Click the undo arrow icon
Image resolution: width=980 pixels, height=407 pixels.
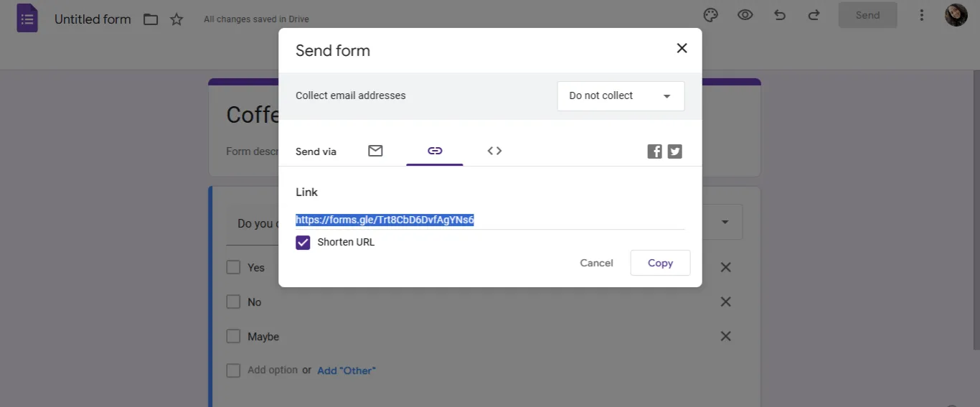click(780, 15)
